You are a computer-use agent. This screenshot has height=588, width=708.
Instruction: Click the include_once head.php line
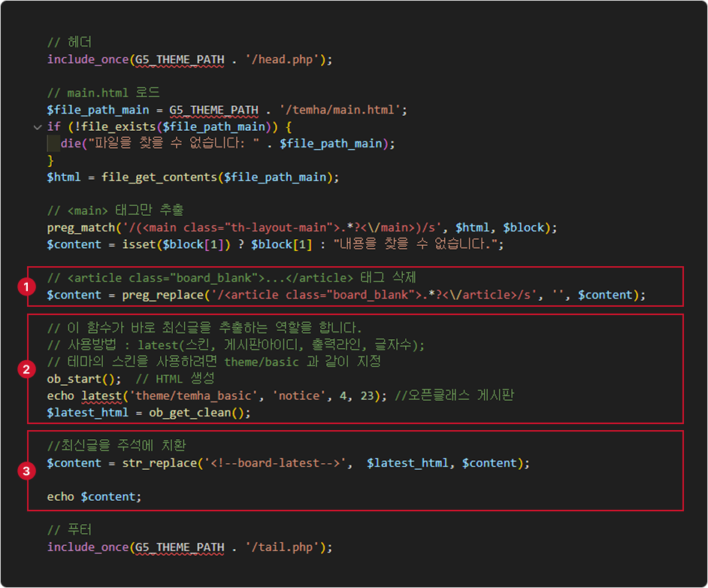pyautogui.click(x=189, y=59)
